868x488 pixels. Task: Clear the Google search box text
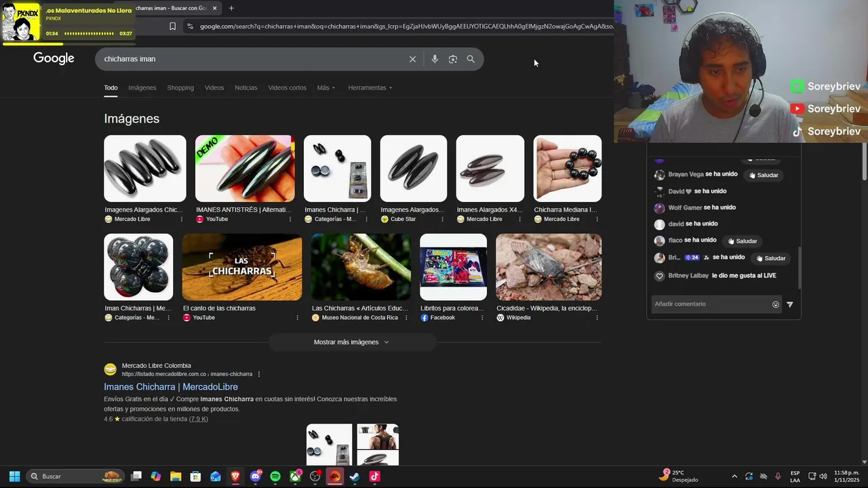pos(412,59)
